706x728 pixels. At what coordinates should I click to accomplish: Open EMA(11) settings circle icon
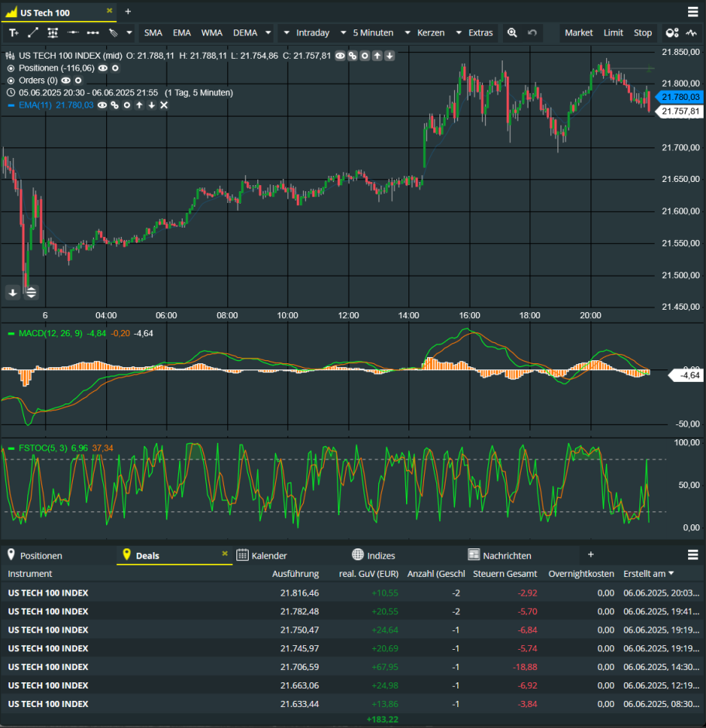click(x=127, y=105)
